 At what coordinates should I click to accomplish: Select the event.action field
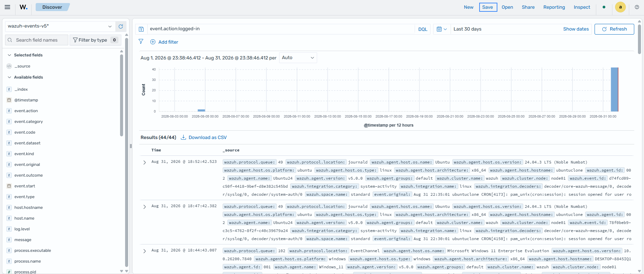(x=26, y=111)
